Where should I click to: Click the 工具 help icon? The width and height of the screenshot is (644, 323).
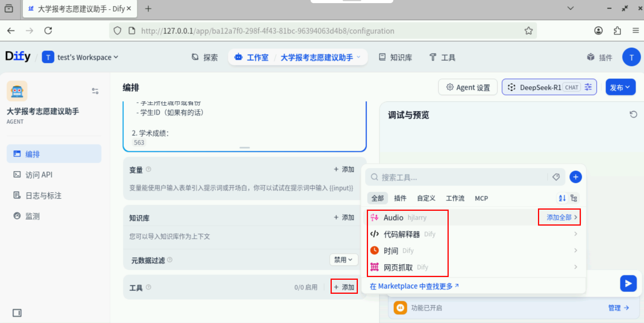pyautogui.click(x=149, y=287)
